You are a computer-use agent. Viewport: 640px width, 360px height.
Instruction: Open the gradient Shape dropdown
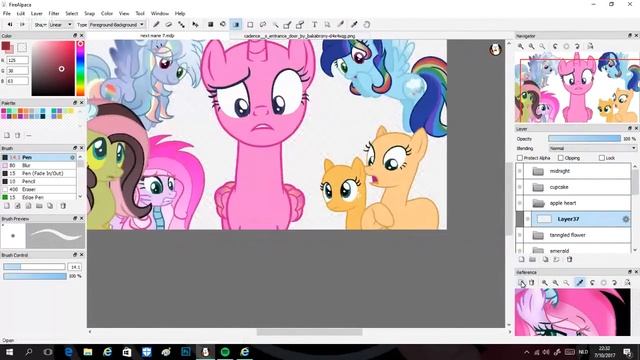click(60, 25)
